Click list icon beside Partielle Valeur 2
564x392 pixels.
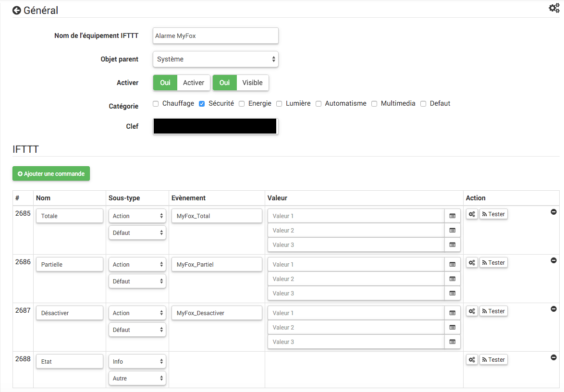pyautogui.click(x=453, y=279)
